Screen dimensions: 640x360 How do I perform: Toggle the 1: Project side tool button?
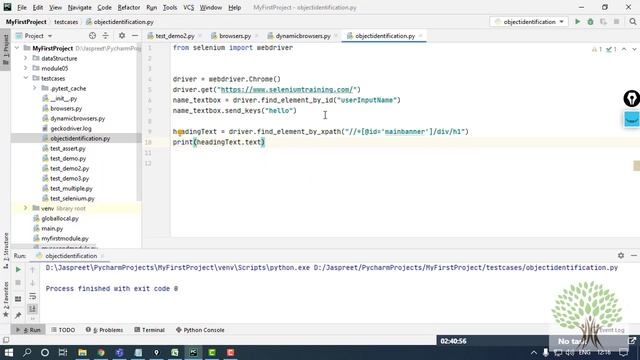click(6, 50)
